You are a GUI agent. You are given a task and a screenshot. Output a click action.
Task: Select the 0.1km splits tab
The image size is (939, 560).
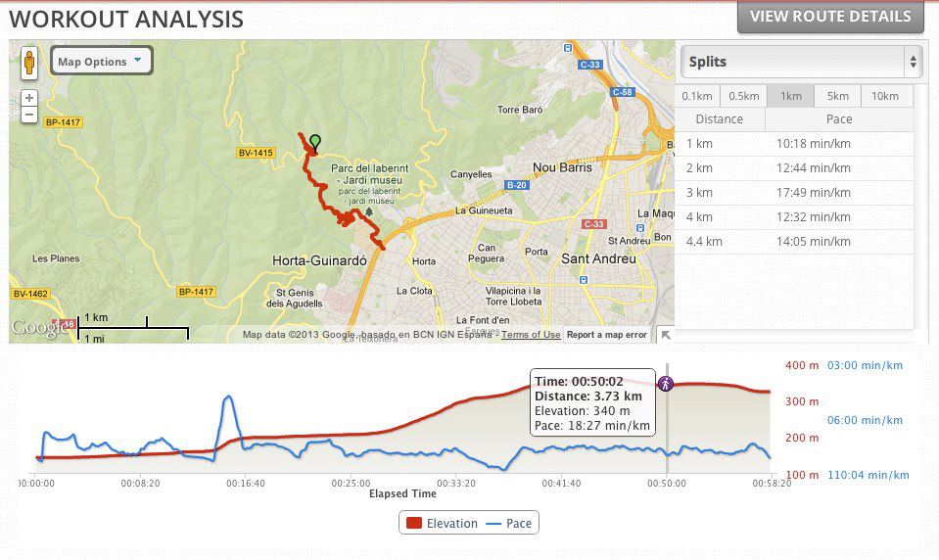point(697,96)
